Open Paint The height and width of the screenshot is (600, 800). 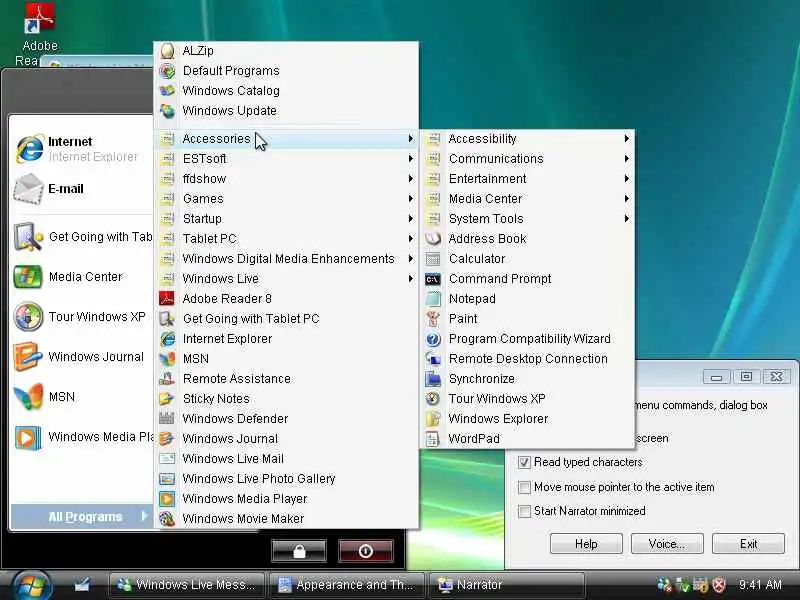click(x=527, y=318)
